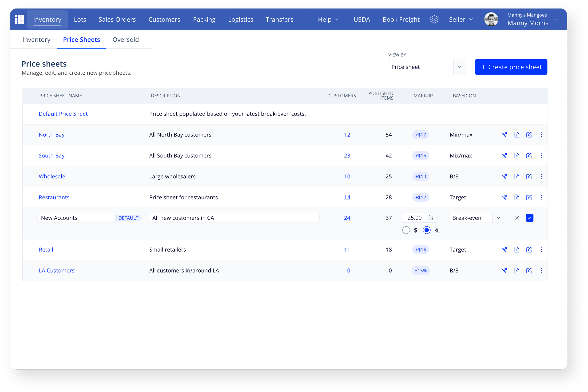This screenshot has height=392, width=588.
Task: Cancel editing with X in New Accounts row
Action: click(x=517, y=218)
